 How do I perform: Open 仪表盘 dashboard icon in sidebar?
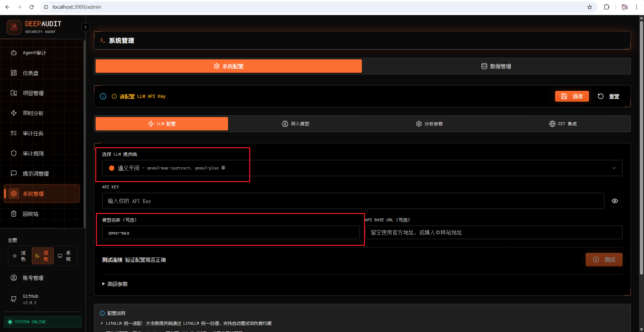click(14, 73)
